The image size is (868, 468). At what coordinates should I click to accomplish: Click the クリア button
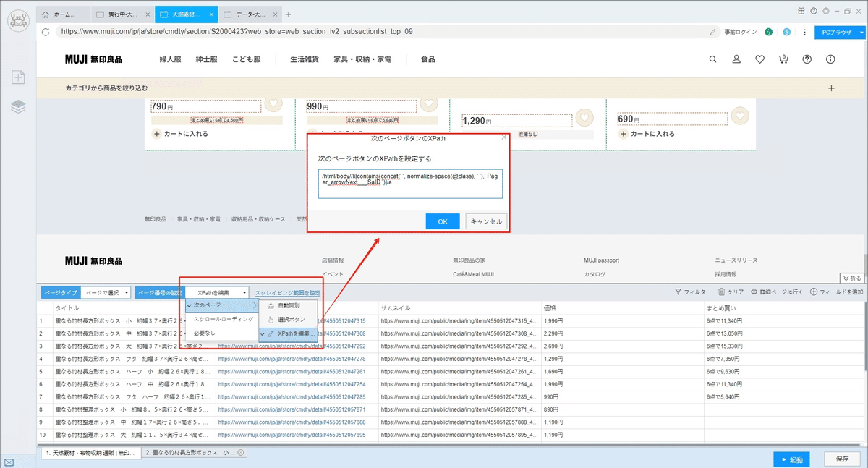pos(731,292)
